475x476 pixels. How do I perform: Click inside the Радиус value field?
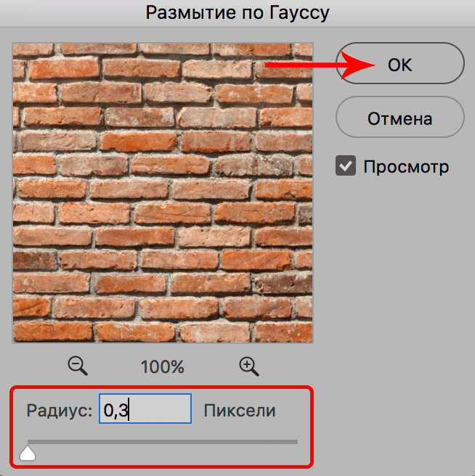[x=145, y=410]
